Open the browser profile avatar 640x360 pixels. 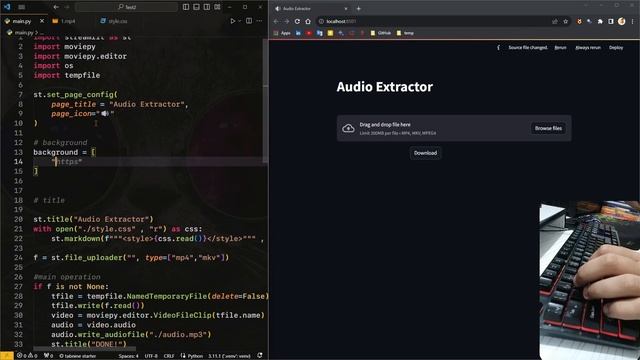(x=622, y=21)
